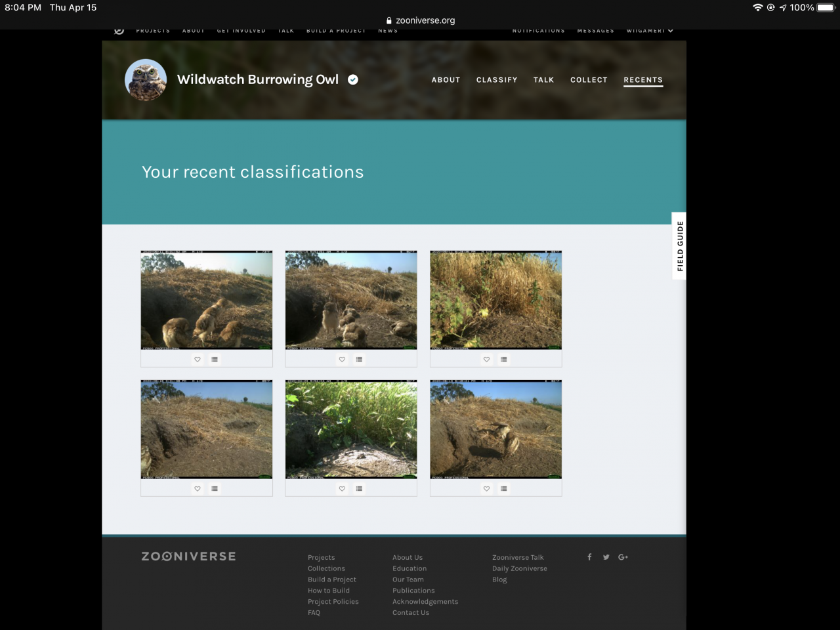Open Zooniverse Talk footer link
This screenshot has width=840, height=630.
point(518,558)
